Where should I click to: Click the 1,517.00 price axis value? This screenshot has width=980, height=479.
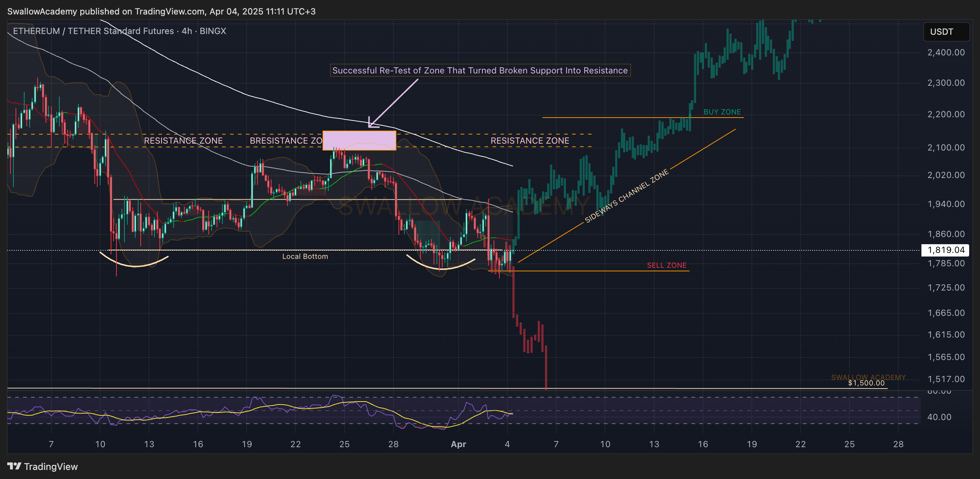click(x=946, y=379)
